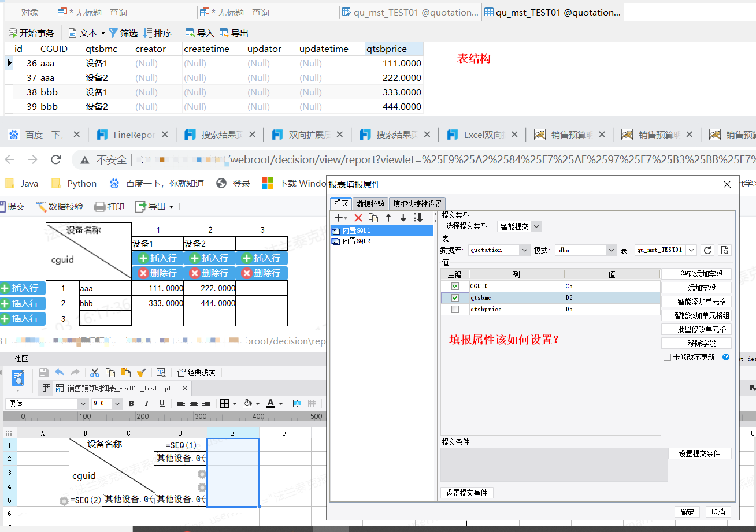Click the 确定 button in dialog
756x532 pixels.
[x=687, y=512]
